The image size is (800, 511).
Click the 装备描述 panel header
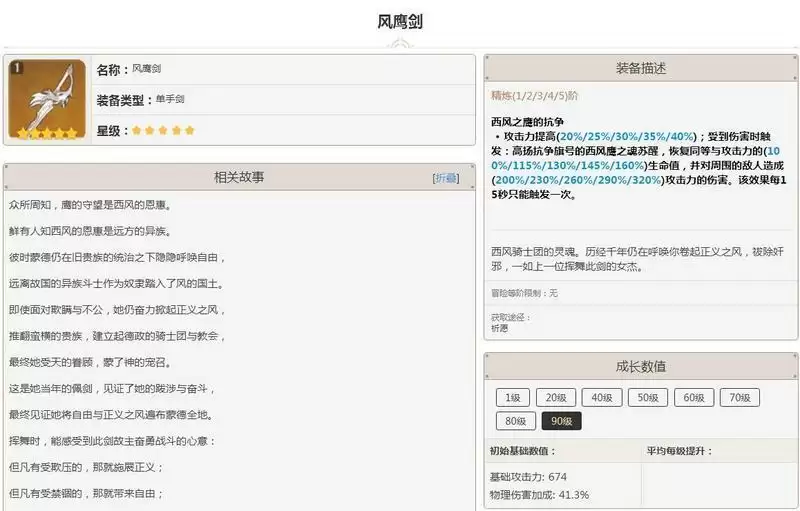pos(640,69)
